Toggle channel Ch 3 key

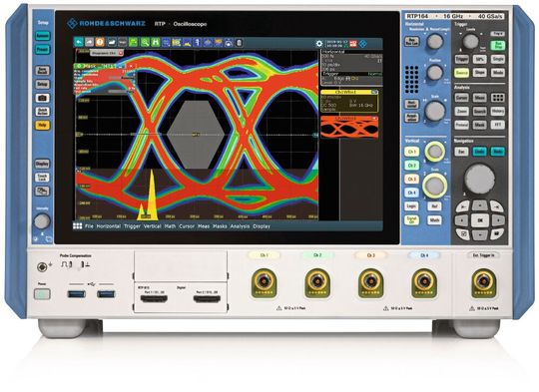click(x=411, y=179)
